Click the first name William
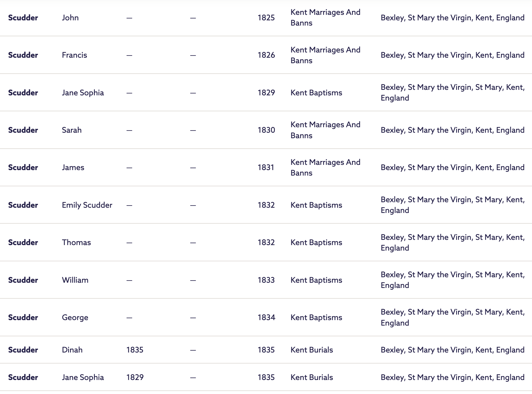 pos(75,280)
